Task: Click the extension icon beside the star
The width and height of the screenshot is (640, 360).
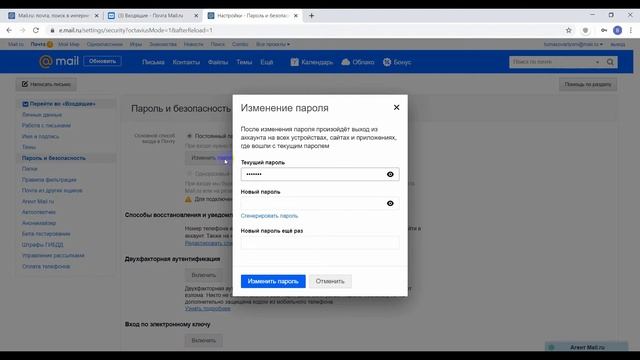Action: click(x=585, y=30)
